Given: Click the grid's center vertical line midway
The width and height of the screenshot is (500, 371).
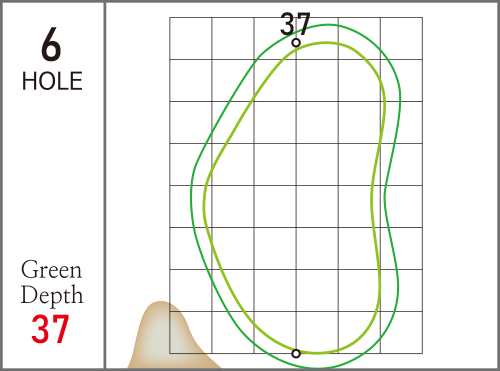Looking at the screenshot, I should 296,185.
